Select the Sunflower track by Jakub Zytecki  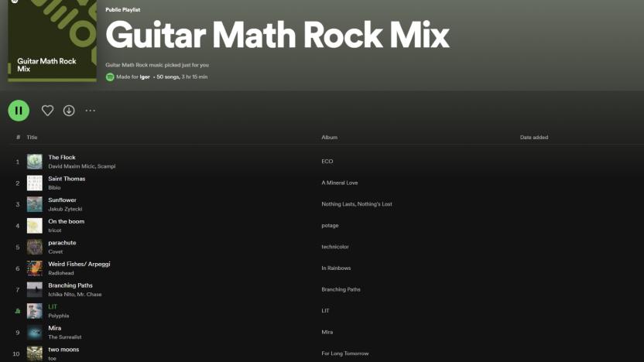63,200
